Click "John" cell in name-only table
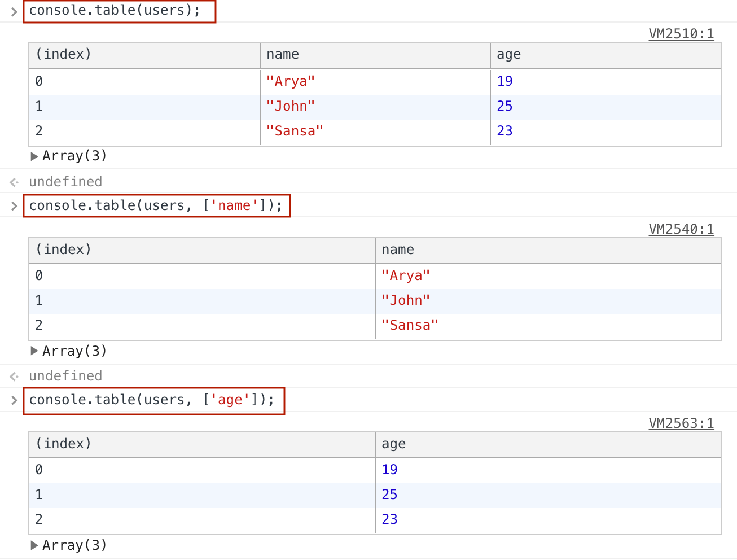737x560 pixels. [x=549, y=301]
